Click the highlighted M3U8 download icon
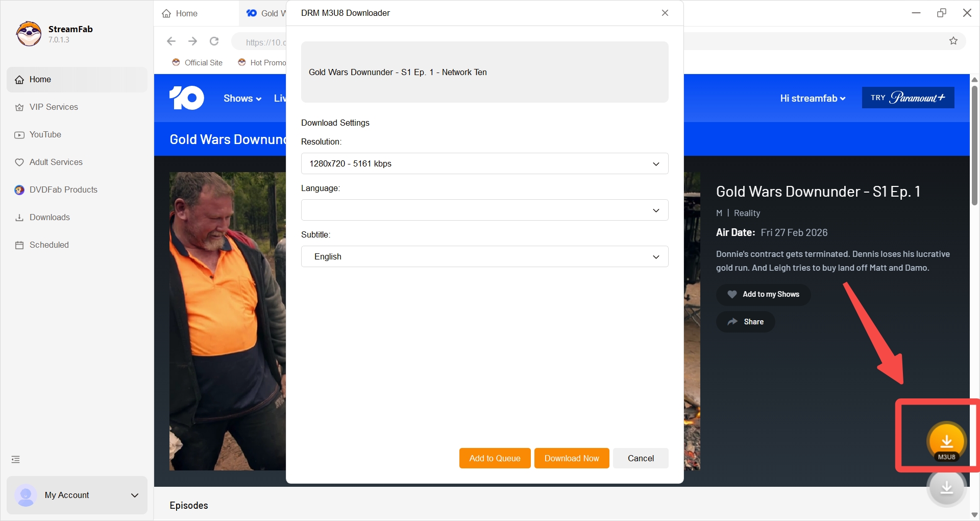980x521 pixels. 947,441
